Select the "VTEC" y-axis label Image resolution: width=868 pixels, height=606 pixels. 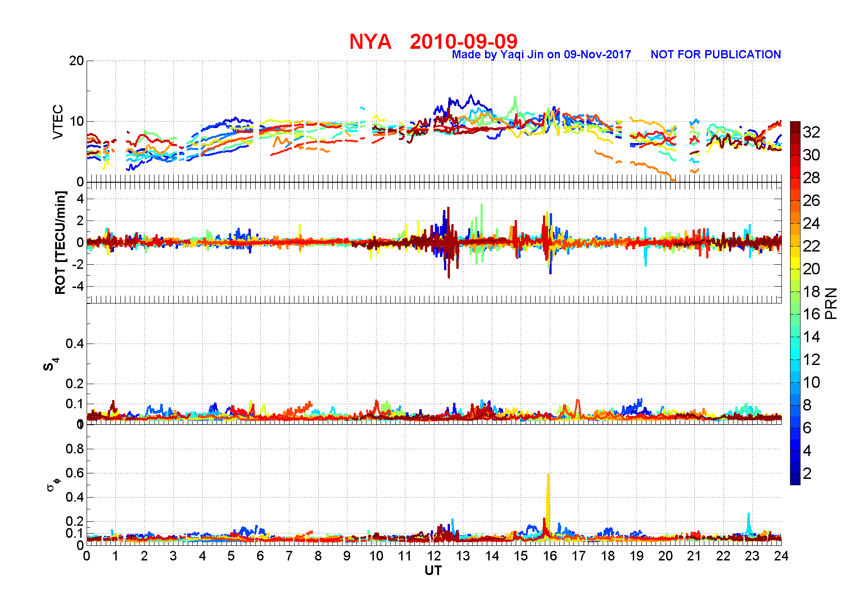click(x=58, y=122)
